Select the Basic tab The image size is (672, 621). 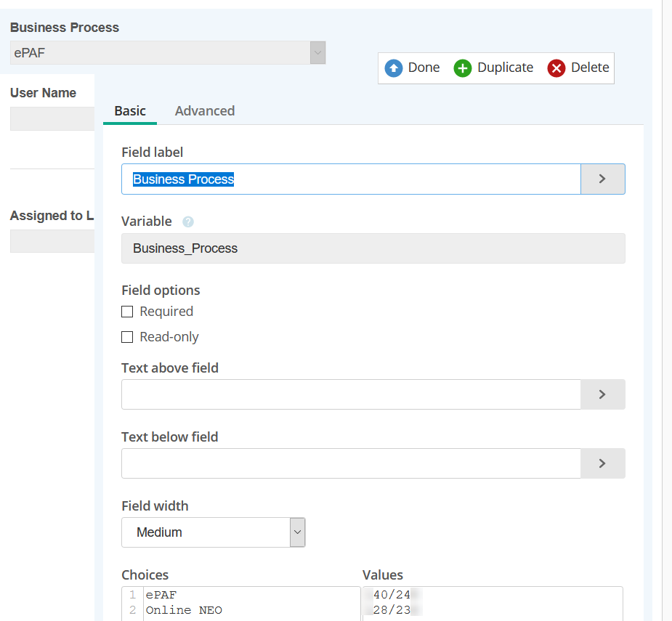130,111
